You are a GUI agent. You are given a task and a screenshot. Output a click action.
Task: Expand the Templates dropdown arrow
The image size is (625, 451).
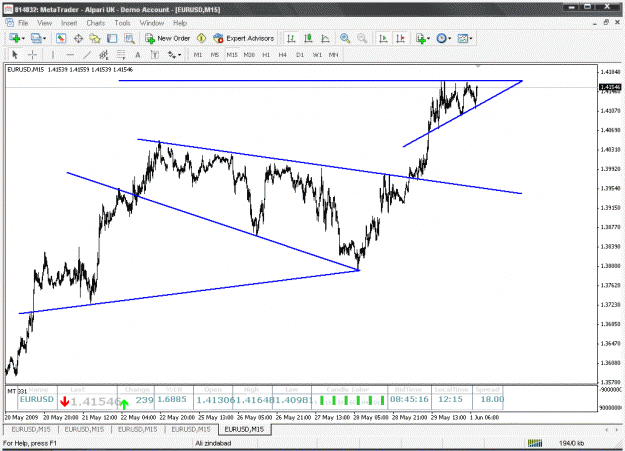[471, 39]
